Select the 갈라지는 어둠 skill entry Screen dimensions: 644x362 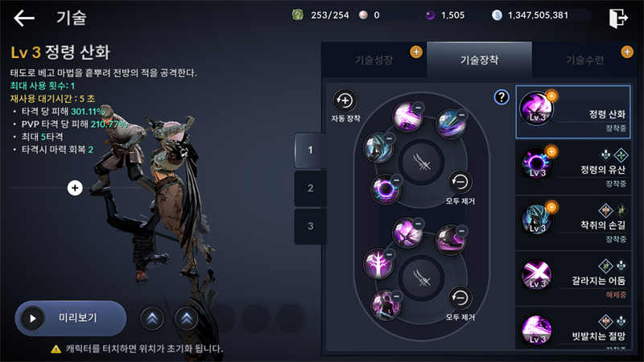point(573,278)
